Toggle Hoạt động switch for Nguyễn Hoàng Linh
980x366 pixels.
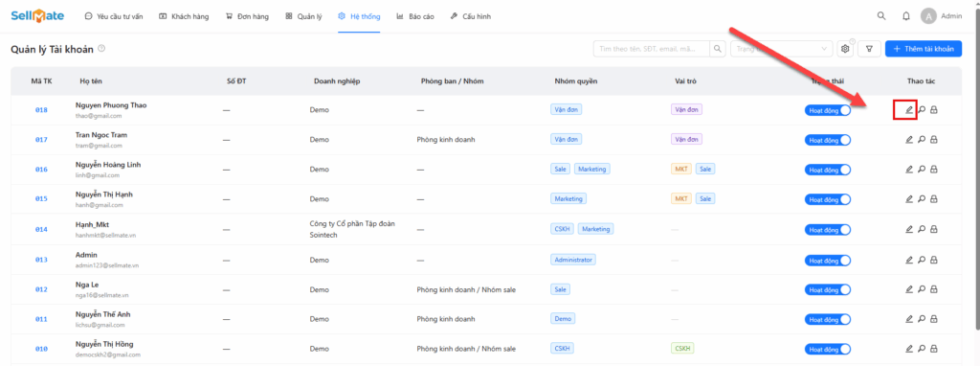[x=828, y=170]
